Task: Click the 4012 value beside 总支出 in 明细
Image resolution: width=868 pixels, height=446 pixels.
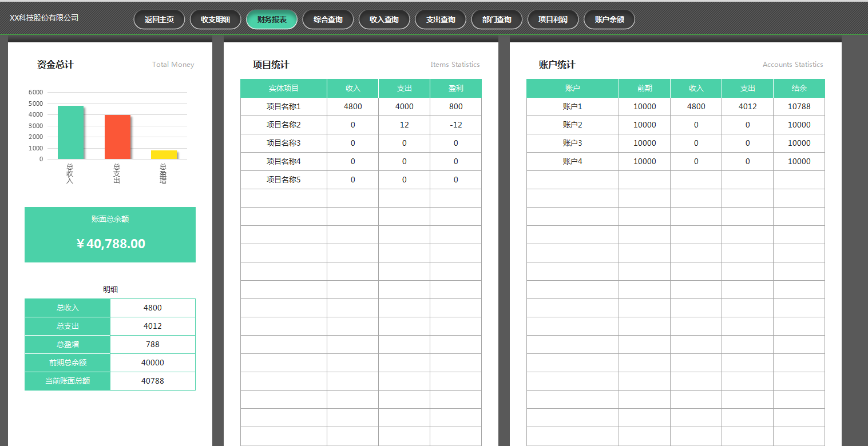Action: point(153,326)
